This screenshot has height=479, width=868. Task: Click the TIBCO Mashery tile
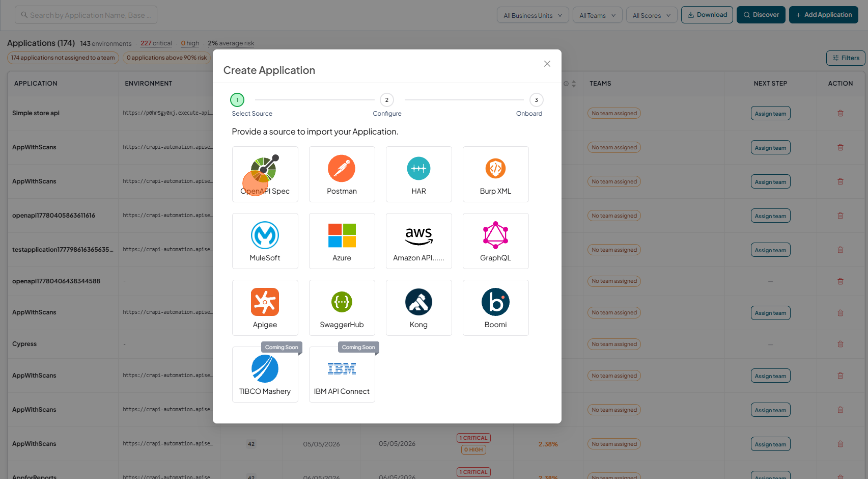265,375
